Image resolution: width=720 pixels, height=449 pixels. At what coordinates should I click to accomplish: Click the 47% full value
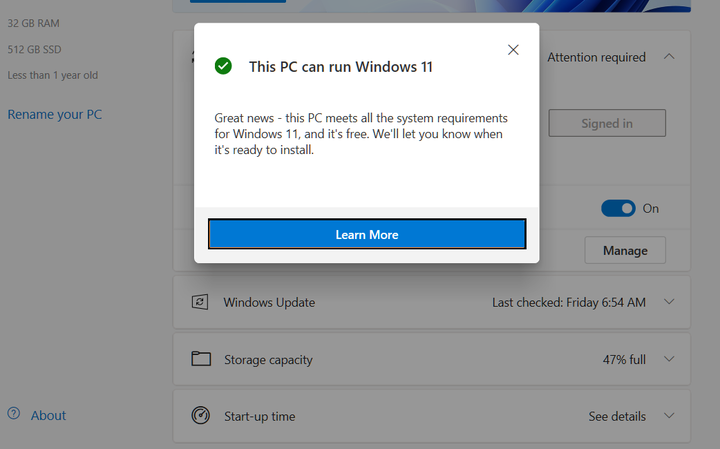(624, 359)
